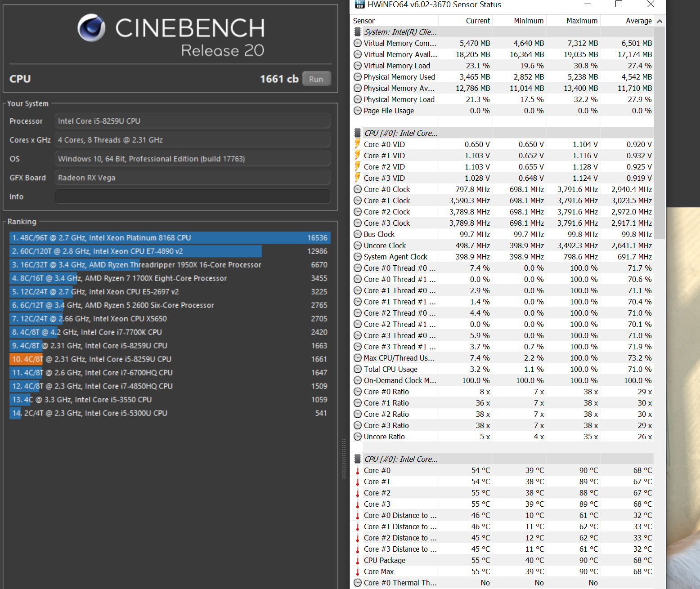Screen dimensions: 700x589
Task: Select the Physical Memory Load sensor row
Action: click(x=502, y=99)
